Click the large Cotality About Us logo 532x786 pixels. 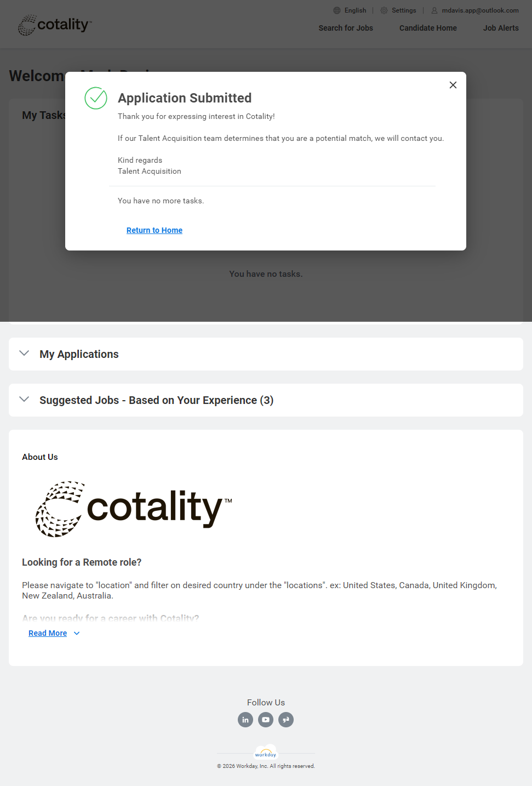(x=134, y=509)
